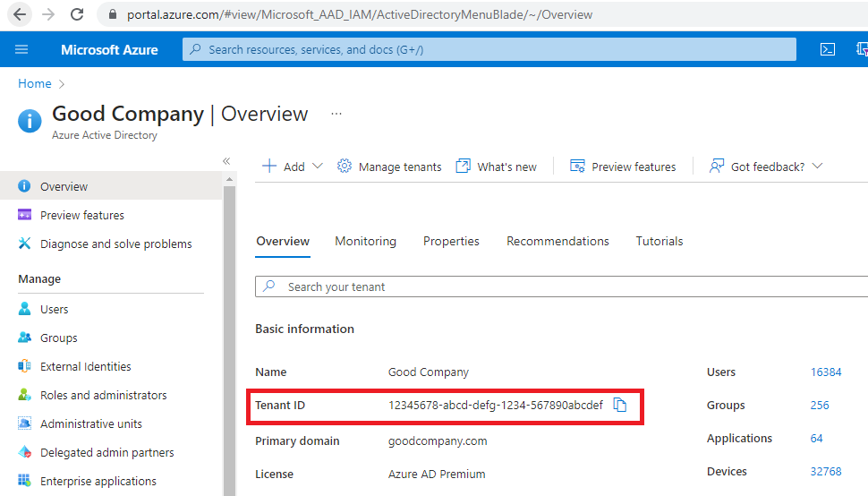This screenshot has width=868, height=496.
Task: Focus the Search your tenant field
Action: tap(561, 286)
